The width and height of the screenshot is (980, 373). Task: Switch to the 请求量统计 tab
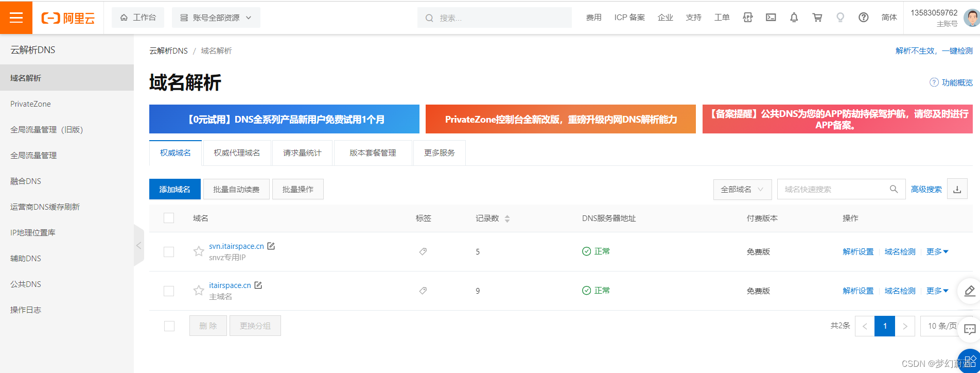point(302,153)
